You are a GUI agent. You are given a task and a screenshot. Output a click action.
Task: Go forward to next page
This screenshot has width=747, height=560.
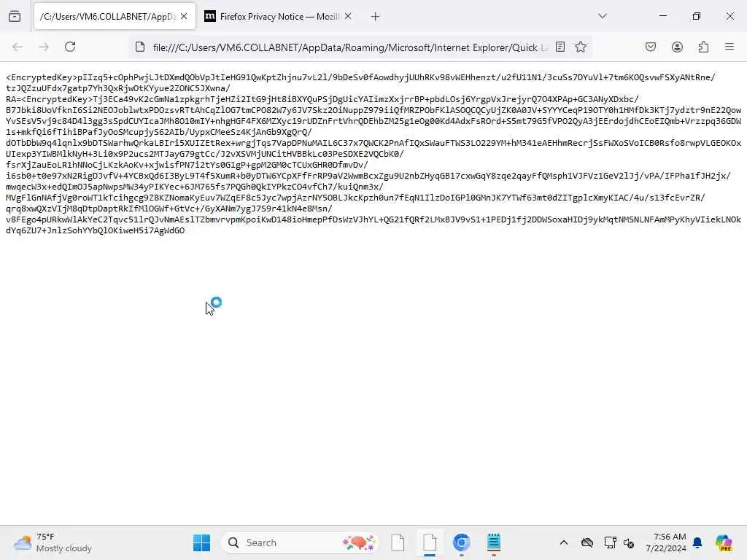[44, 47]
